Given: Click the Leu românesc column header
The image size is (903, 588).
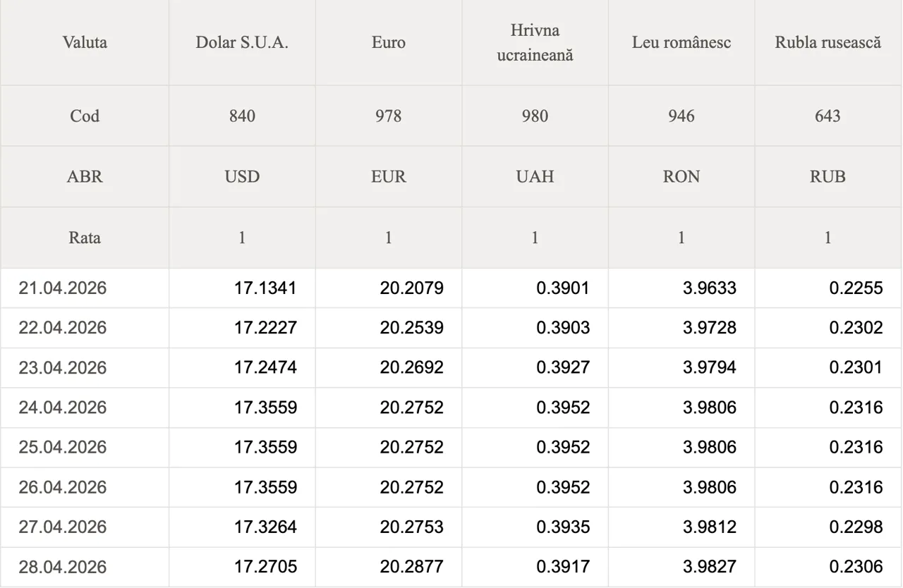Looking at the screenshot, I should pyautogui.click(x=681, y=42).
